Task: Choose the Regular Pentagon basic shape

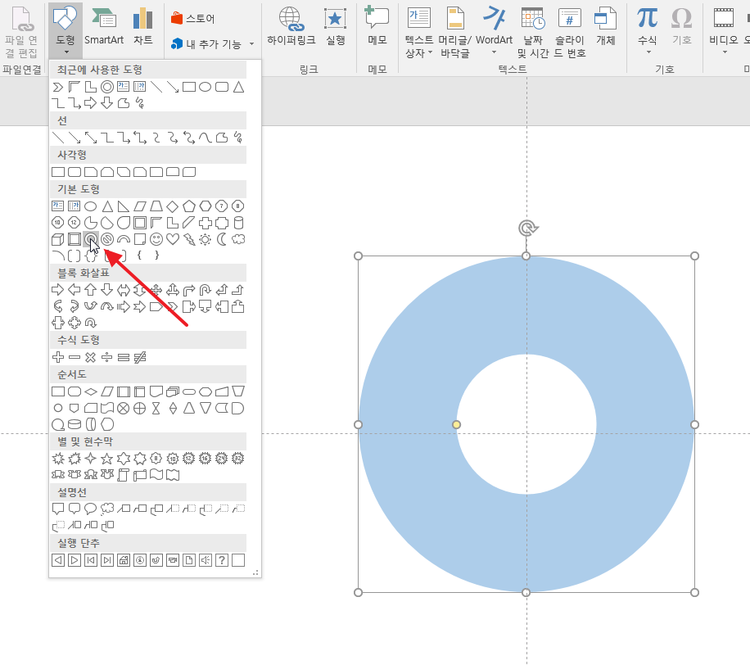Action: (x=189, y=206)
